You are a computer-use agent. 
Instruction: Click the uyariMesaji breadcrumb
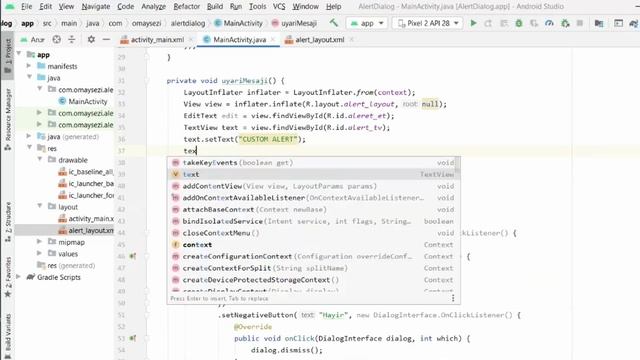[294, 23]
